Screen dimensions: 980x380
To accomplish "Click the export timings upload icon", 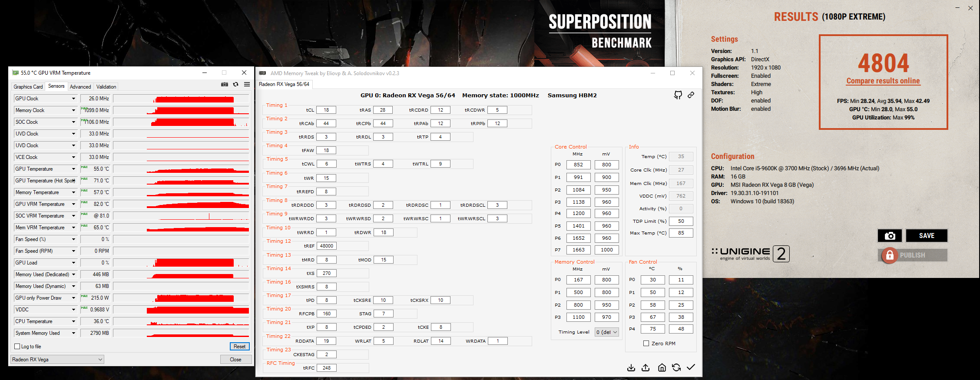I will [646, 368].
